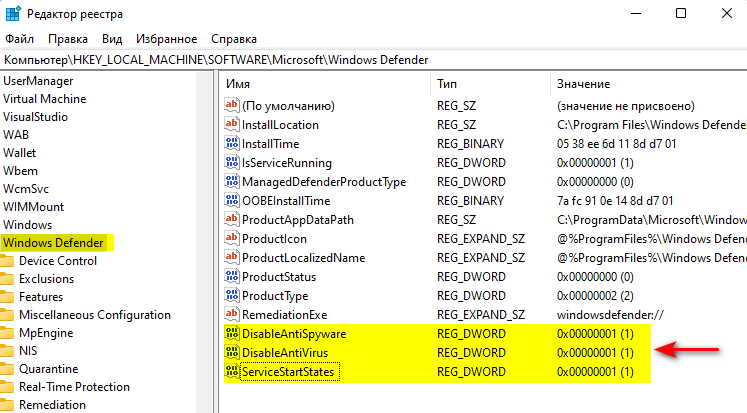Click the folder icon beside Device Control
The width and height of the screenshot is (747, 413).
coord(6,261)
